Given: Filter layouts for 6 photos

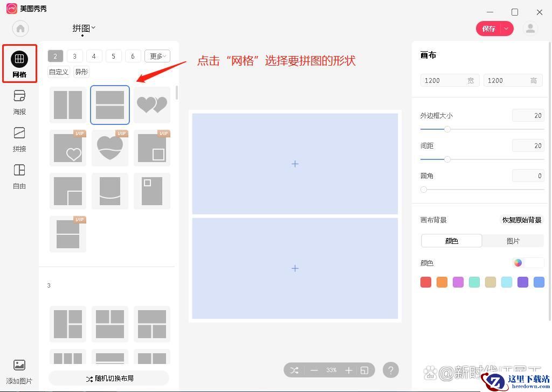Looking at the screenshot, I should coord(133,56).
